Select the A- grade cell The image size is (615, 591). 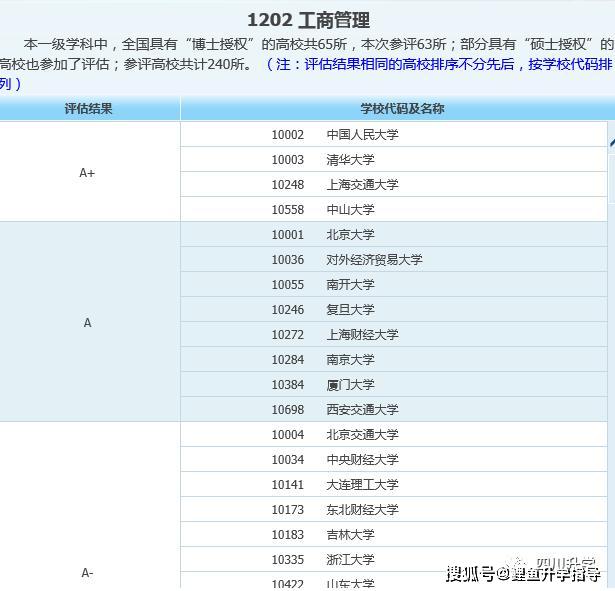tap(87, 572)
